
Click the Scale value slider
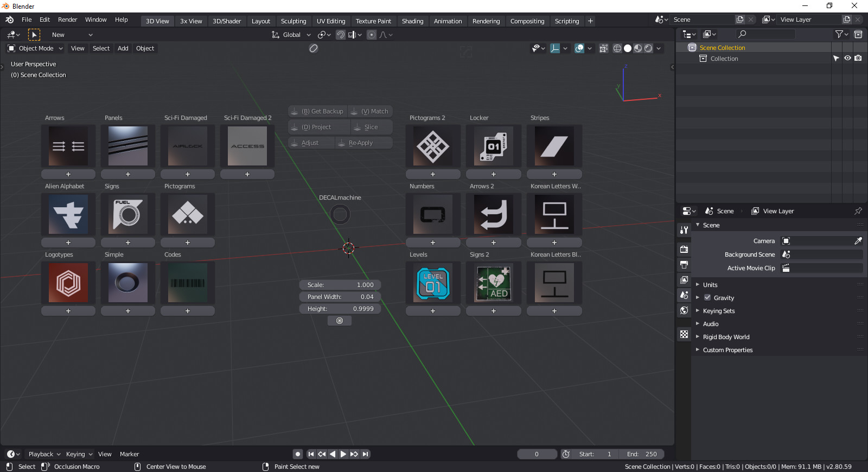coord(340,285)
